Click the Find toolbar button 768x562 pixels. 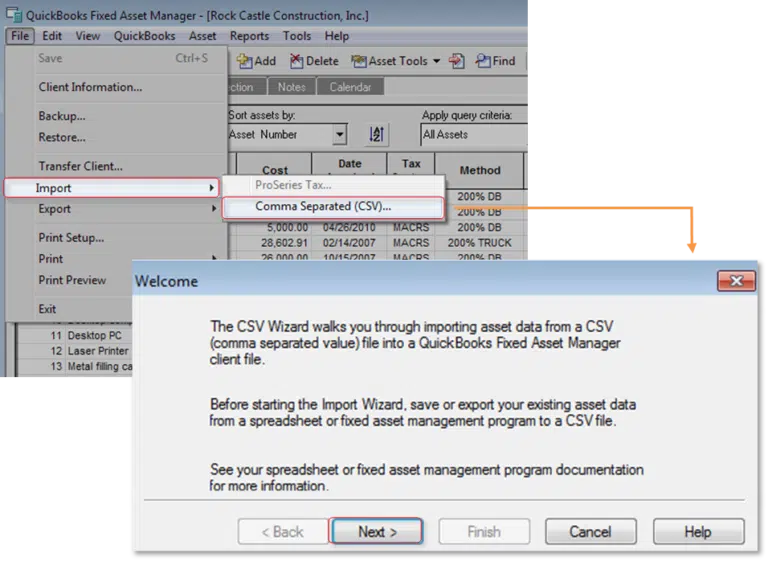pyautogui.click(x=495, y=61)
